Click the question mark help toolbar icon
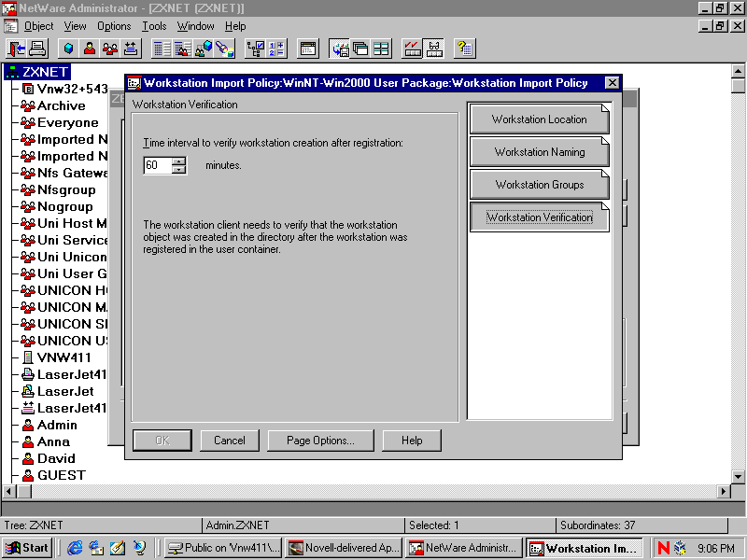The width and height of the screenshot is (747, 560). (x=464, y=49)
